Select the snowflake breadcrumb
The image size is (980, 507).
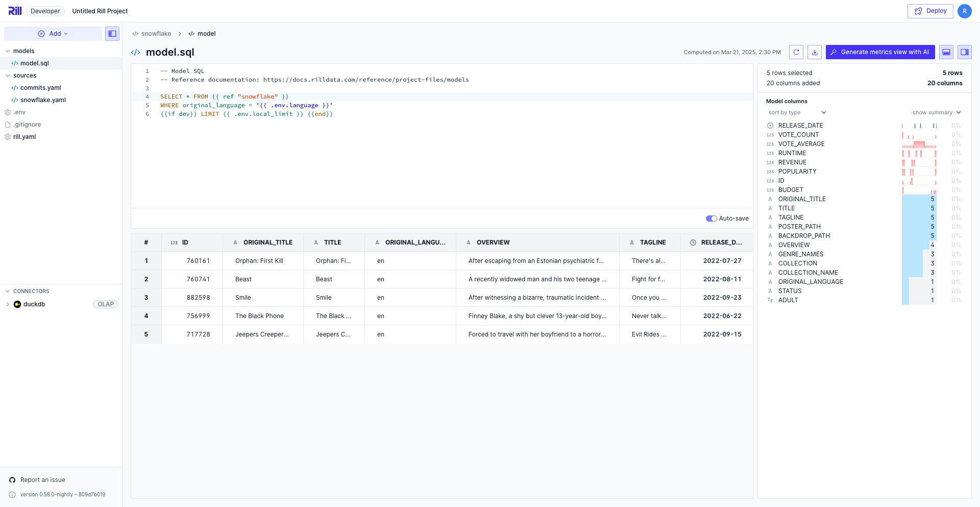point(156,34)
